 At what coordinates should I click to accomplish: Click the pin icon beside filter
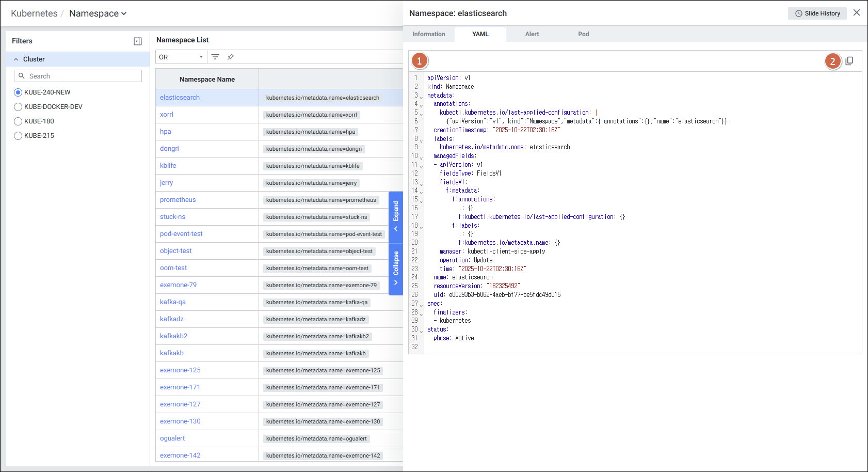click(231, 57)
